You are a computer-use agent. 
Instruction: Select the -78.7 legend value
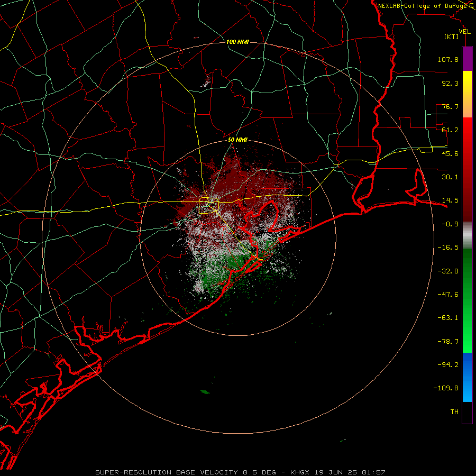[448, 342]
